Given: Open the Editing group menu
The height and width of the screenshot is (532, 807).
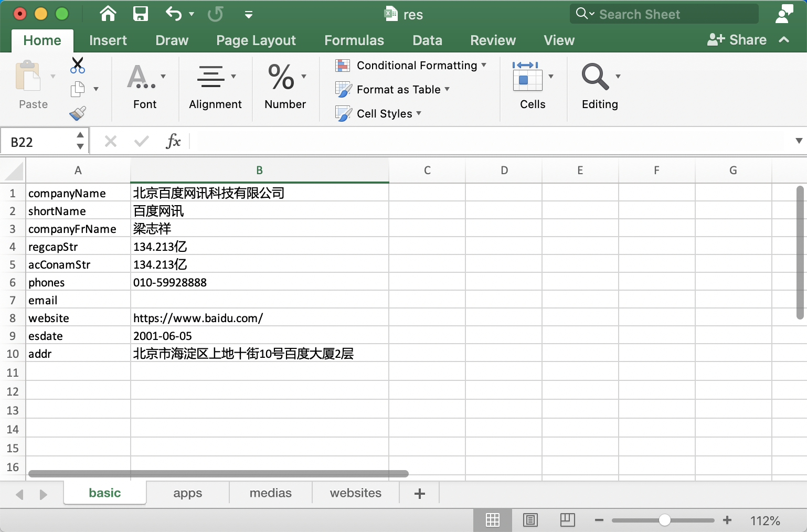Looking at the screenshot, I should (x=600, y=87).
